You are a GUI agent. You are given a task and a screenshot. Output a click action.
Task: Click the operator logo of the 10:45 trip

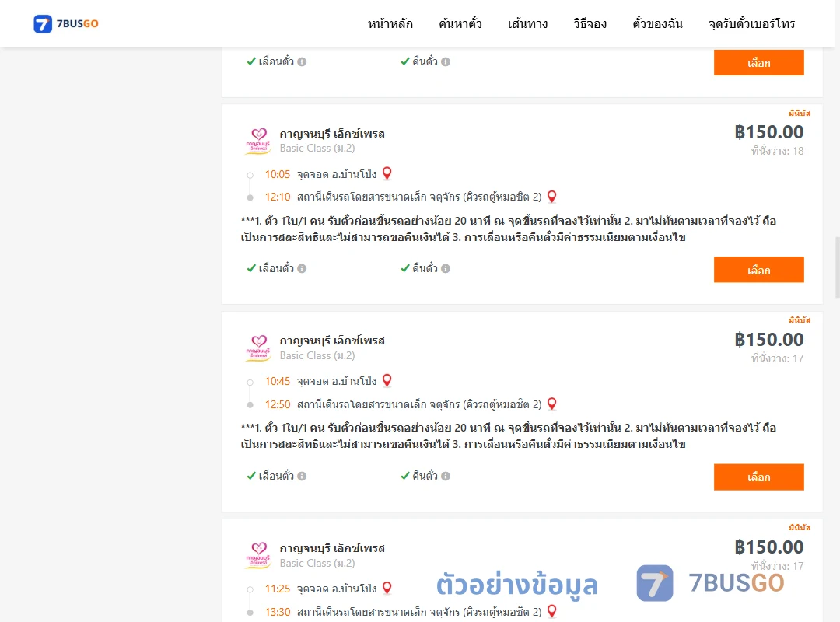point(258,348)
